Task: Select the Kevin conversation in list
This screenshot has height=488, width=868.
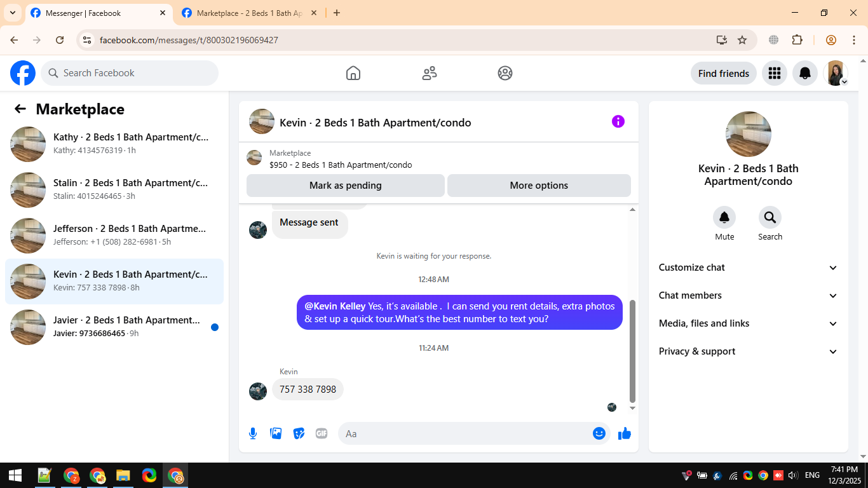Action: tap(114, 281)
